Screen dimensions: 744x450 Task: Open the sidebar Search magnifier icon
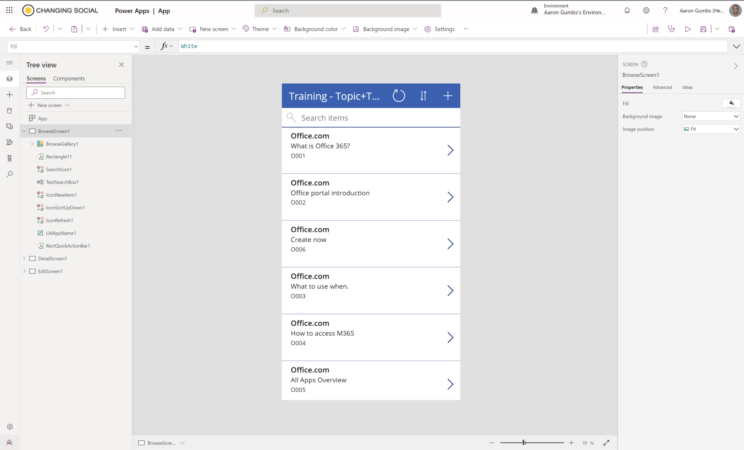point(9,174)
